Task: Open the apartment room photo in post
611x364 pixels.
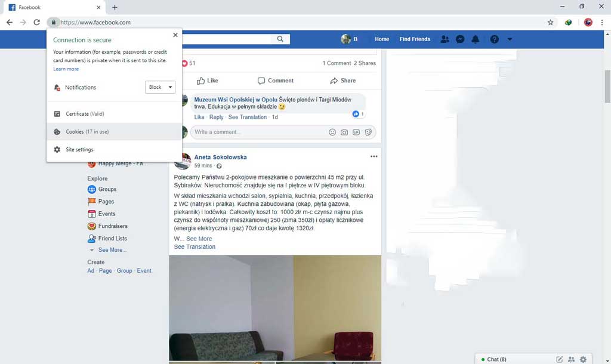Action: (275, 308)
